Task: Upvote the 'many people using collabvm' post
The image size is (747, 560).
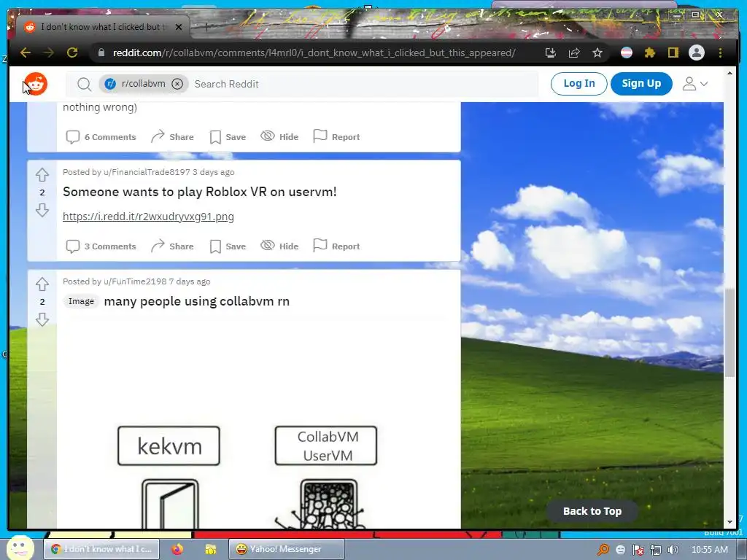Action: pyautogui.click(x=42, y=284)
